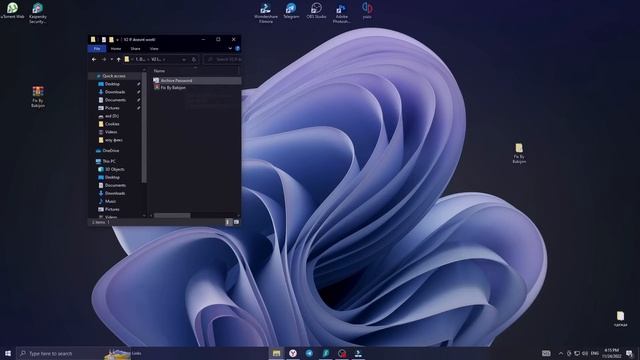Select the text file icon at the desktop bottom right
The image size is (640, 360).
click(x=620, y=319)
